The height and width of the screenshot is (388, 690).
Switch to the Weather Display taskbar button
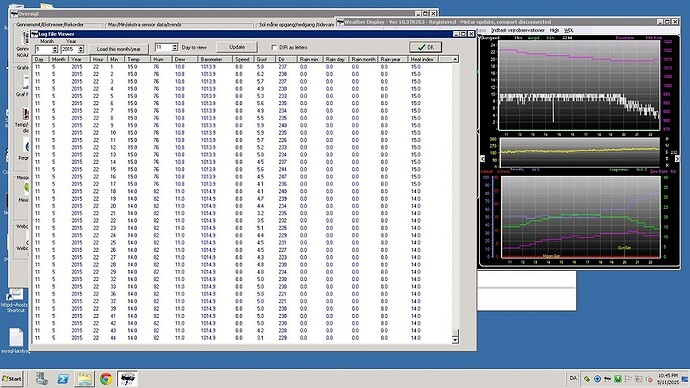[127, 379]
